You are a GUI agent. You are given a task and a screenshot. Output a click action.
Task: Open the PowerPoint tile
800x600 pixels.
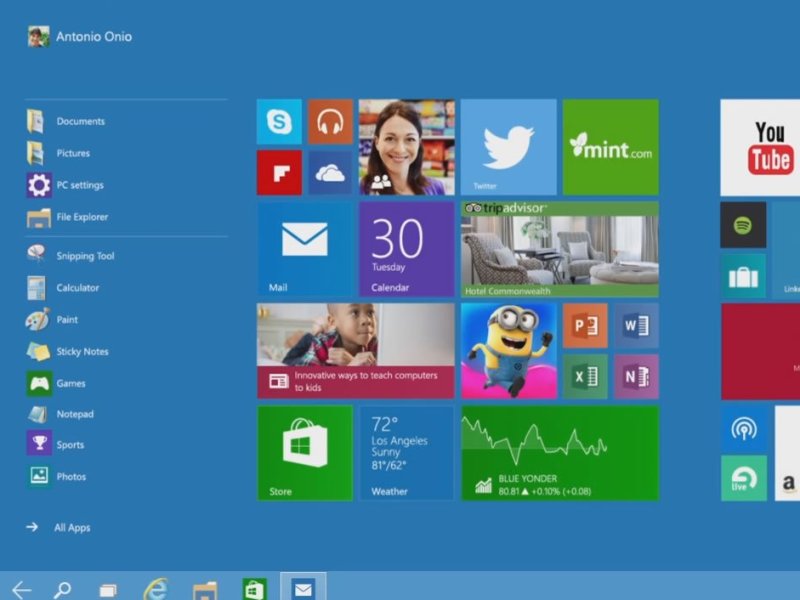585,326
